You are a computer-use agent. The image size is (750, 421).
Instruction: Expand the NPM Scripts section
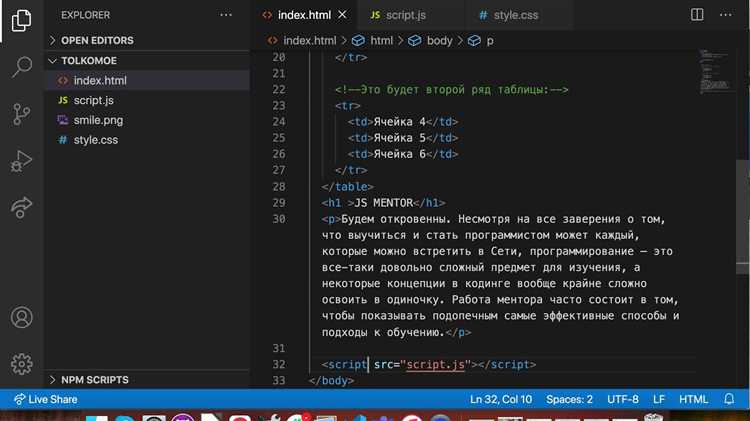(93, 380)
